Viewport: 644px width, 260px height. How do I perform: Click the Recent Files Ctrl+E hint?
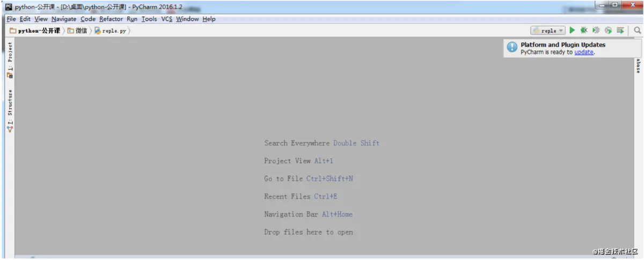(x=301, y=196)
